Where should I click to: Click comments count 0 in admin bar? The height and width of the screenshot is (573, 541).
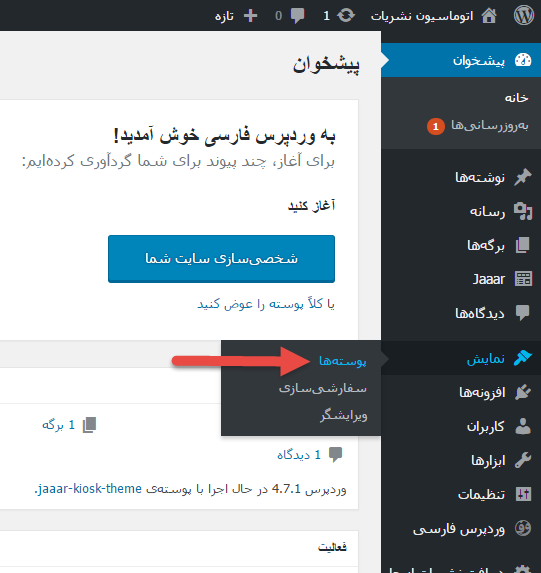pos(278,16)
